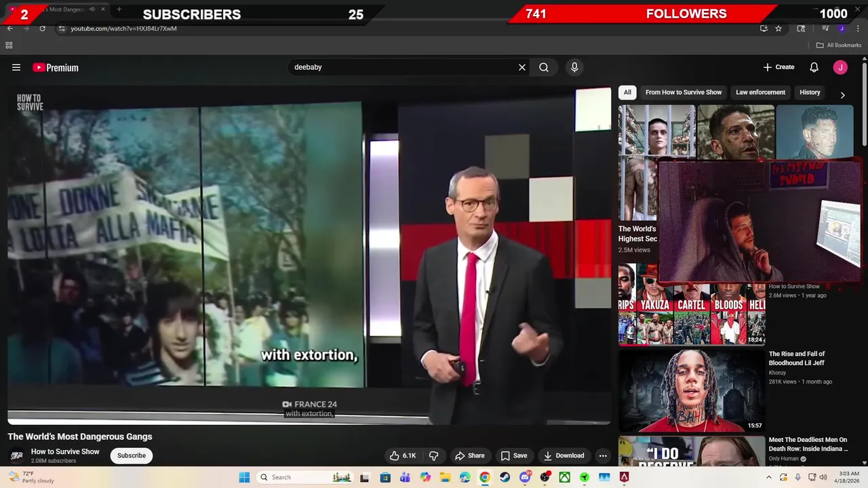Viewport: 868px width, 488px height.
Task: Open the Only Human channel name
Action: pyautogui.click(x=784, y=459)
